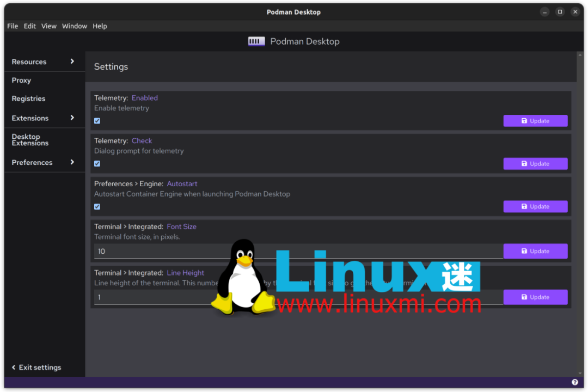Click the 'Autostart' setting label
Screen dimensions: 588x392
pyautogui.click(x=182, y=184)
